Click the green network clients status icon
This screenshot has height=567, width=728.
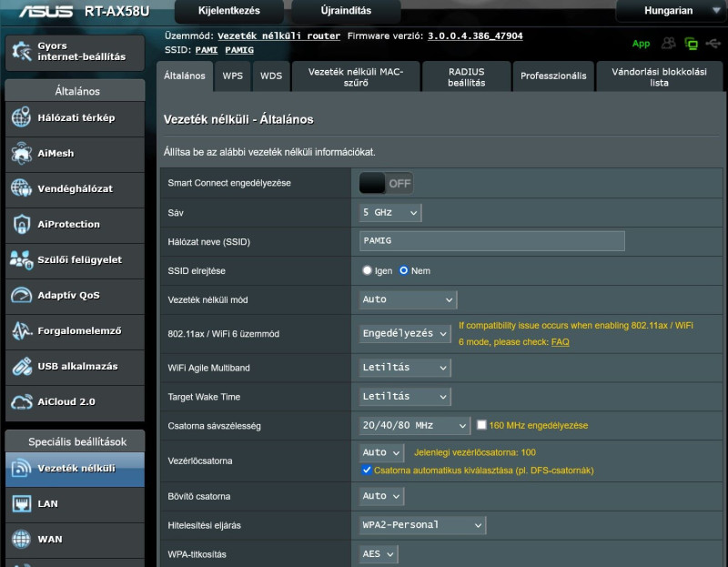click(691, 44)
